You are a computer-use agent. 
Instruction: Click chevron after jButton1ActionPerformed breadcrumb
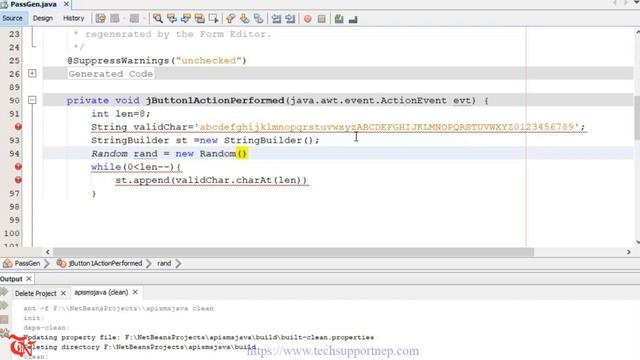[149, 264]
